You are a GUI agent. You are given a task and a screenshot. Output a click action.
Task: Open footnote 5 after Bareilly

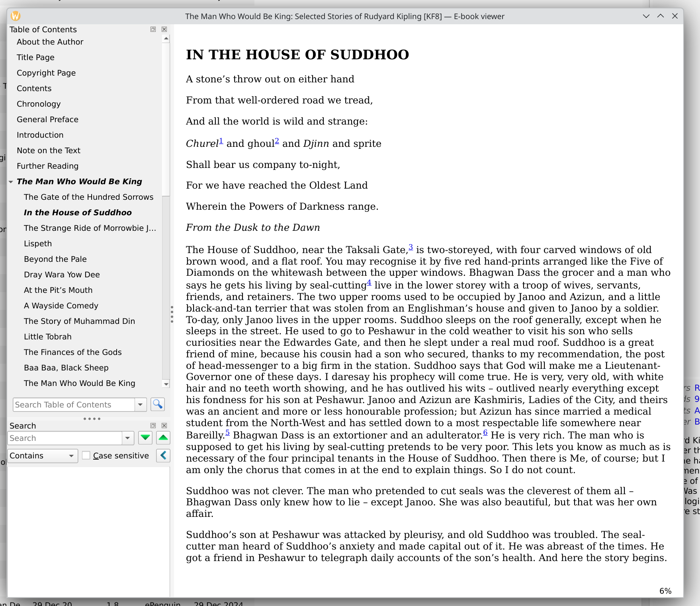tap(227, 433)
